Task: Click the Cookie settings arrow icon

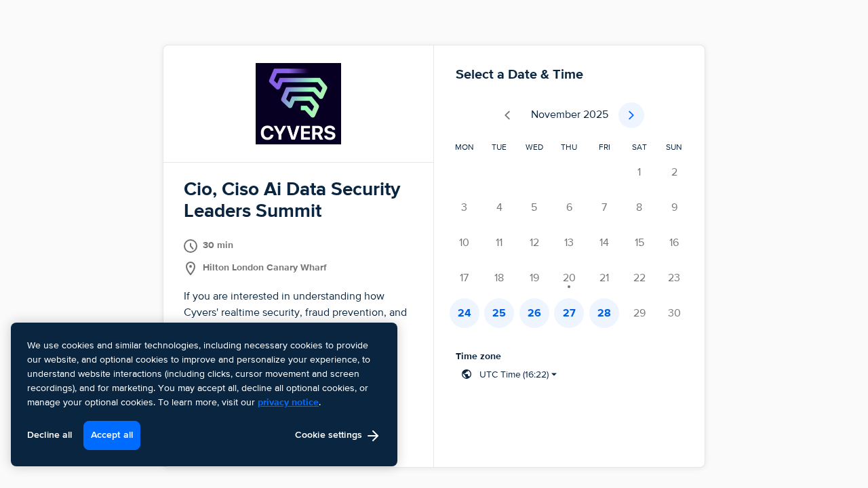Action: point(373,436)
